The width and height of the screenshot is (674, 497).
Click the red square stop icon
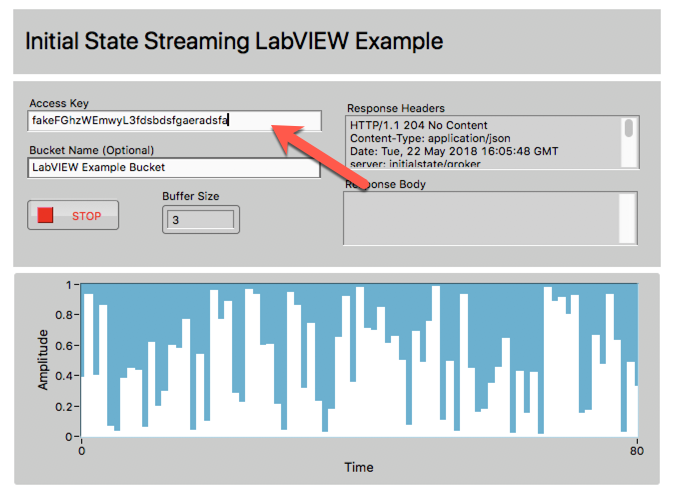point(45,215)
